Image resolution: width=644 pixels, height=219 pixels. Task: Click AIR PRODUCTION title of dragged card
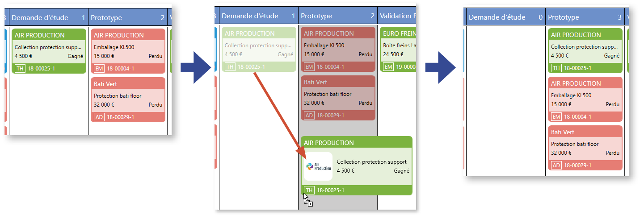329,143
